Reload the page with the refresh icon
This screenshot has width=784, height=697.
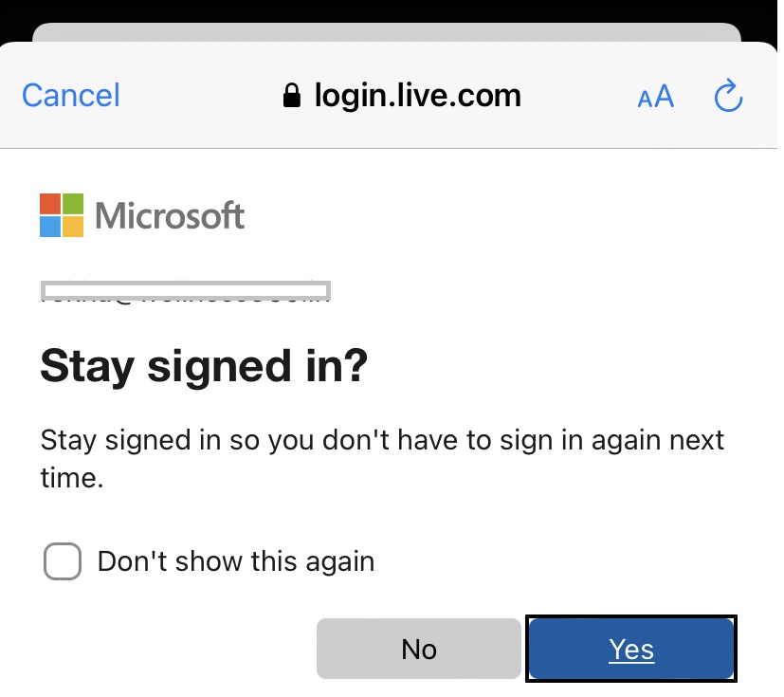click(x=728, y=95)
